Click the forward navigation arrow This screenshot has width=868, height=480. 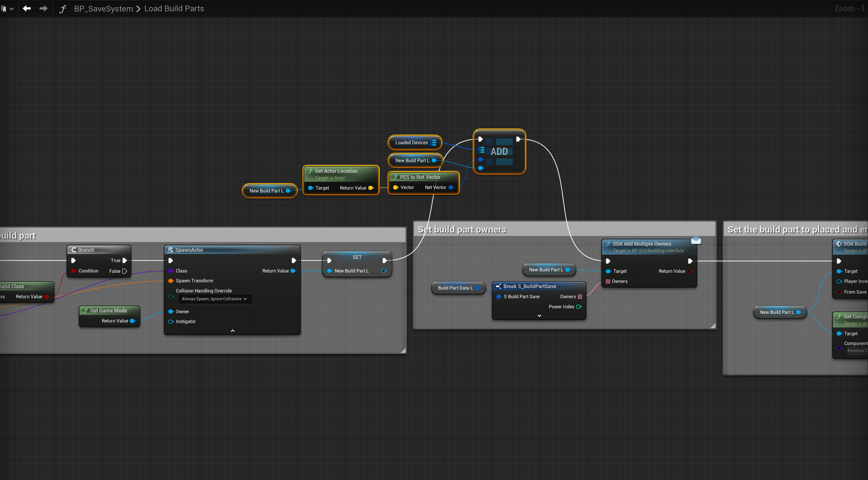43,8
